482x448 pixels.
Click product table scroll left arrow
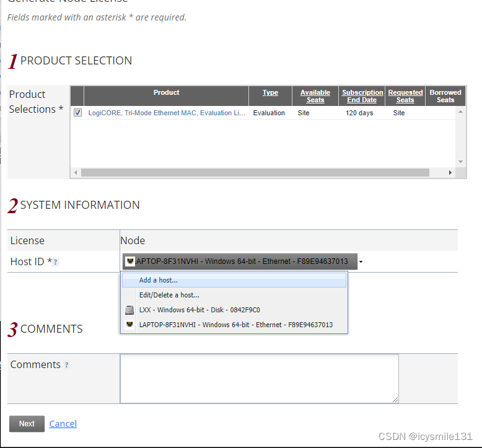pos(76,172)
